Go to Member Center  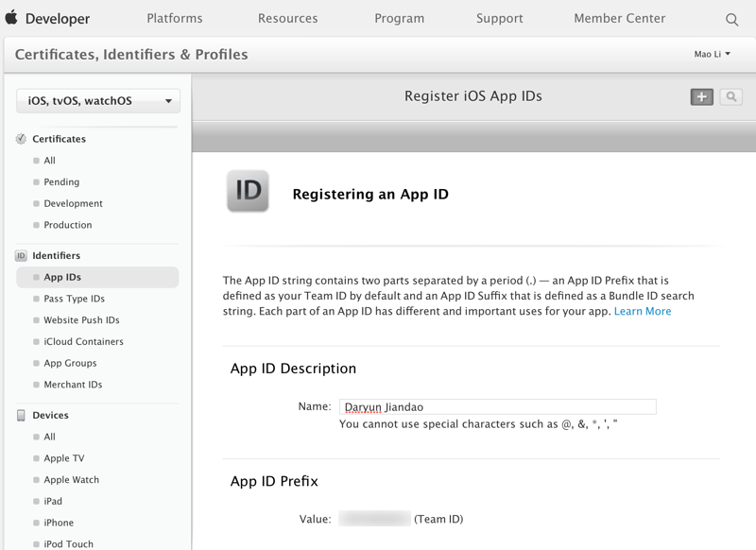pos(619,19)
